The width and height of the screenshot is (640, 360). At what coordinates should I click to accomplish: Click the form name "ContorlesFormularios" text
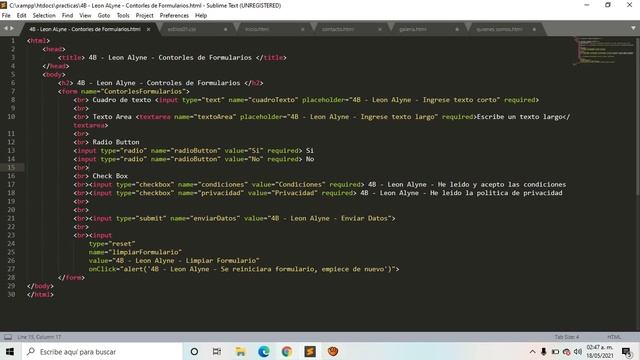[143, 91]
